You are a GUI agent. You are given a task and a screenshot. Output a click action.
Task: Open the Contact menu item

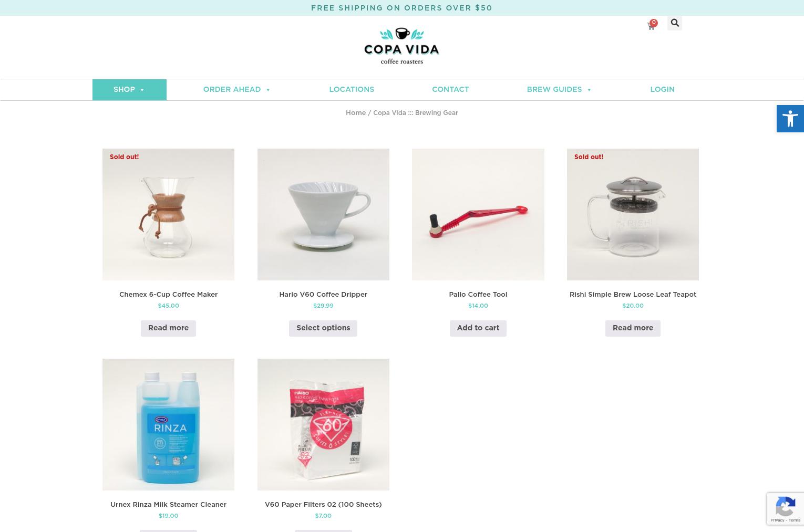pos(450,90)
